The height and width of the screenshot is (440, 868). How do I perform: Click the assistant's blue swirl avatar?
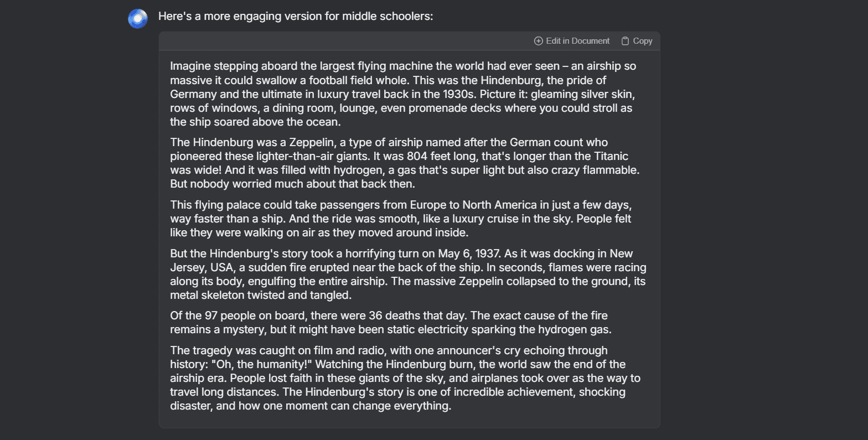coord(138,18)
